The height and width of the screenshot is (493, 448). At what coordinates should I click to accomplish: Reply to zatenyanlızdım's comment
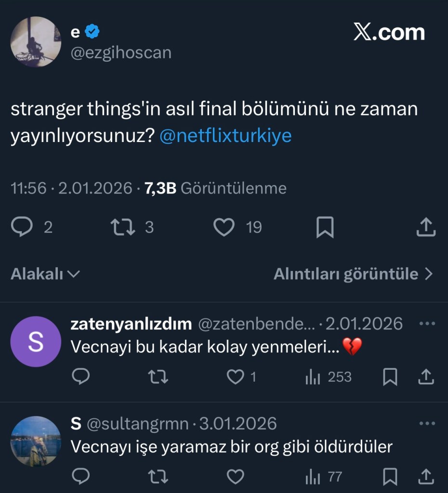81,377
